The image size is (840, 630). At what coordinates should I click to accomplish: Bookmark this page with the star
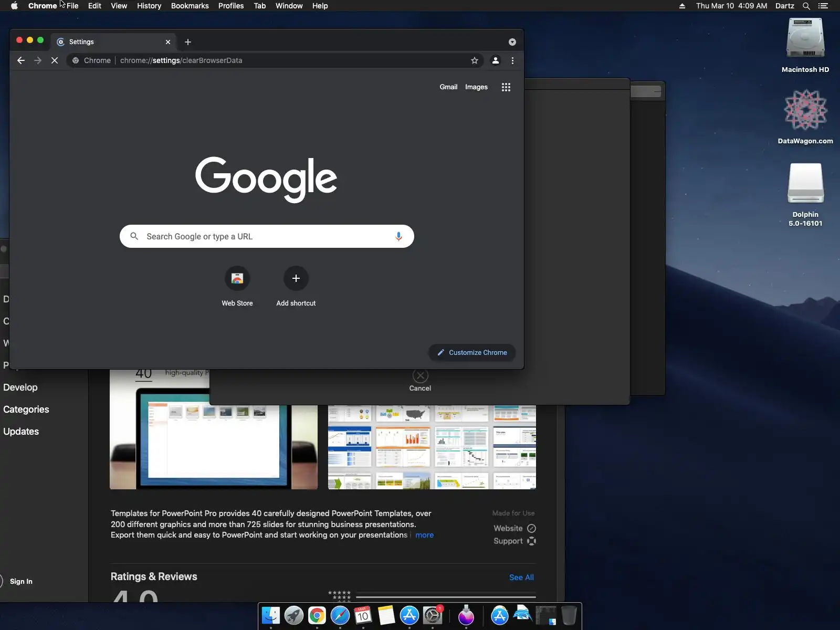pos(475,60)
